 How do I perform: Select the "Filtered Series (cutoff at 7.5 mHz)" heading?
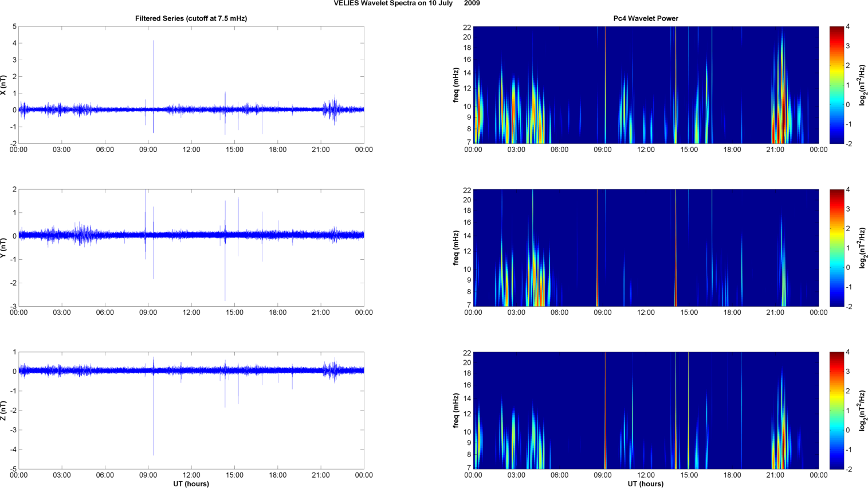(191, 18)
